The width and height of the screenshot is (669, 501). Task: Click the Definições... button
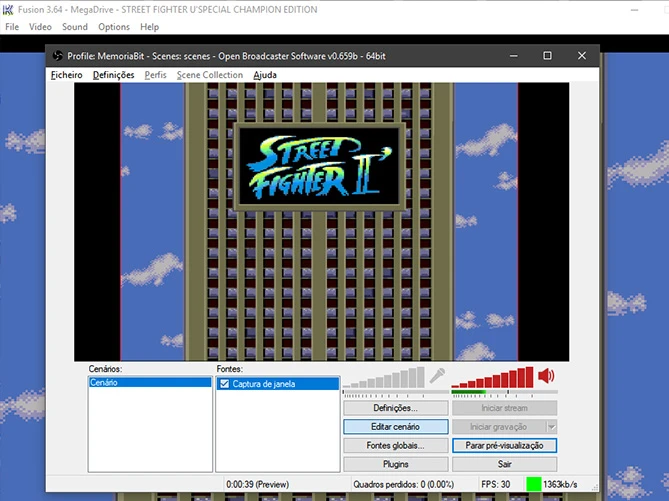(396, 408)
